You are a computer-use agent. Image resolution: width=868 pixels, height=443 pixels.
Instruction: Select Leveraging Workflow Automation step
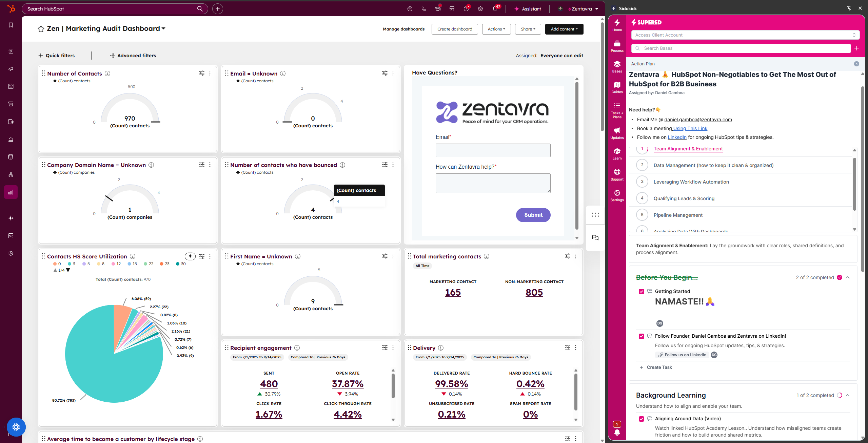691,182
